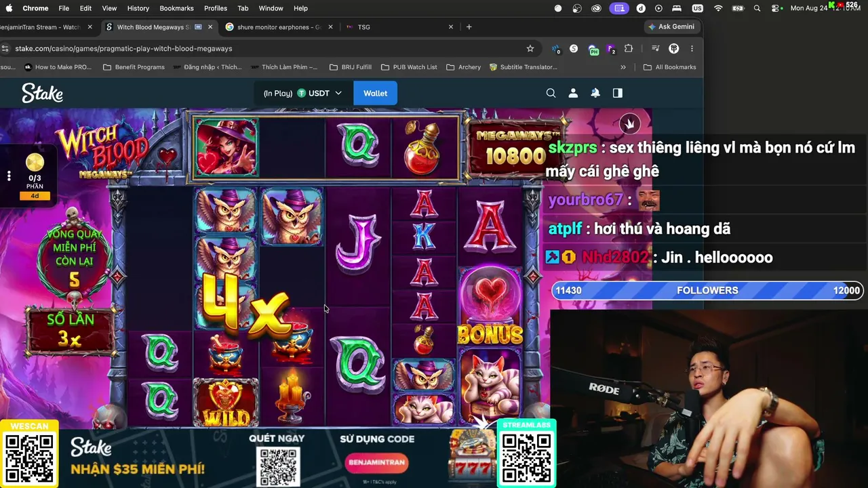This screenshot has height=488, width=868.
Task: Open the Chrome media control icon
Action: [655, 48]
